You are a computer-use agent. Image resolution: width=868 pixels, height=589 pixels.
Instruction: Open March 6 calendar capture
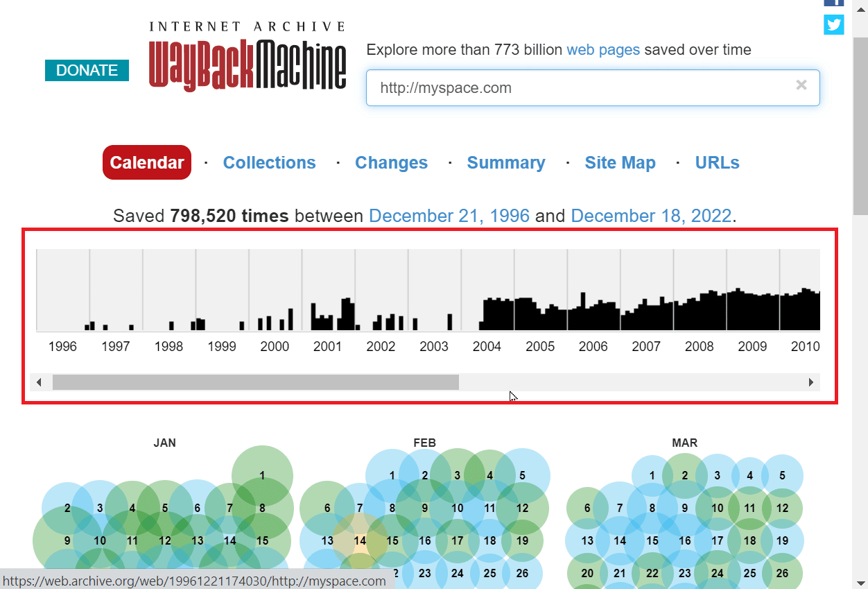point(587,509)
